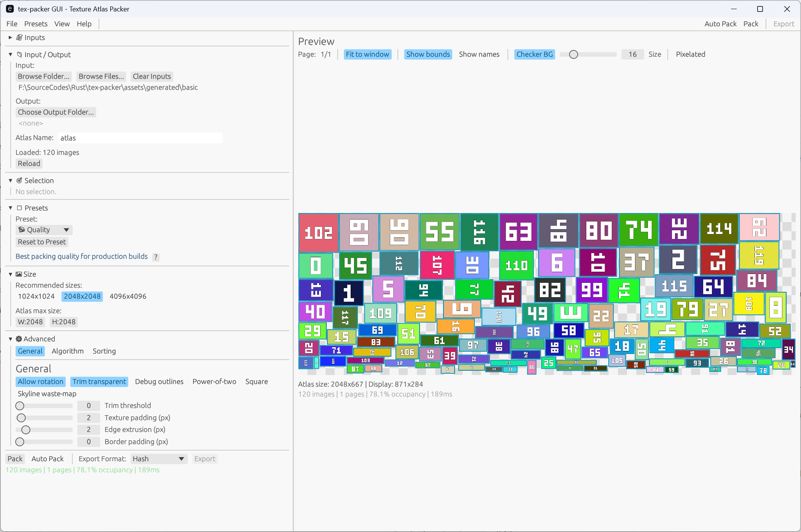Open the Preset dropdown showing Quality
Image resolution: width=801 pixels, height=532 pixels.
[x=44, y=229]
